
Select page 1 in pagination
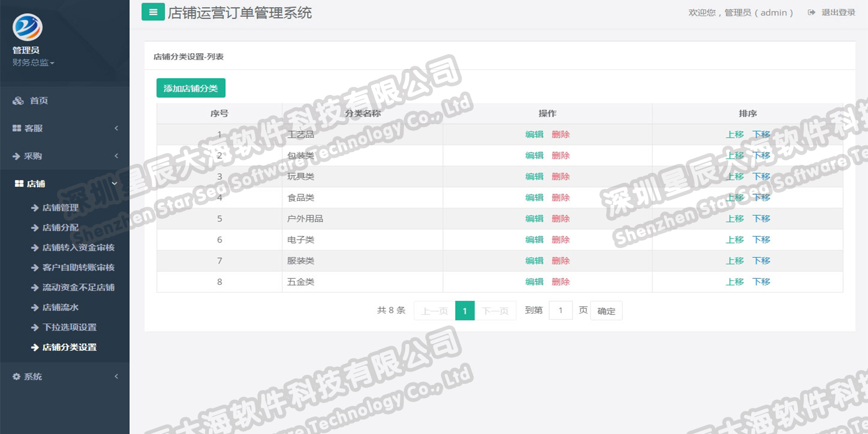(x=465, y=311)
